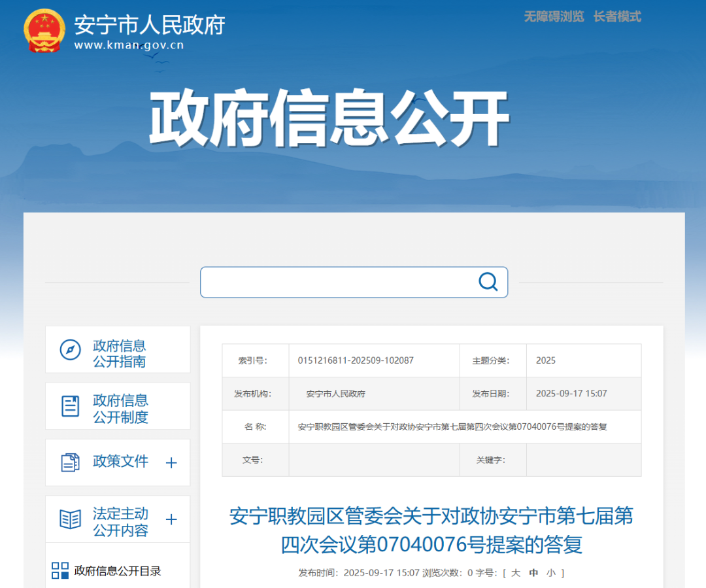
Task: Click 安宁市人民政府 in 发布机构 row
Action: tap(336, 394)
